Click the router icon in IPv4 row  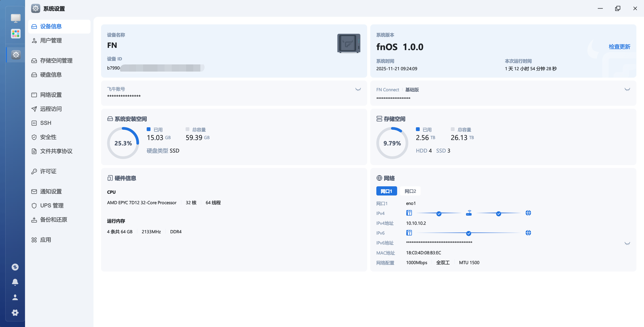[x=469, y=213]
